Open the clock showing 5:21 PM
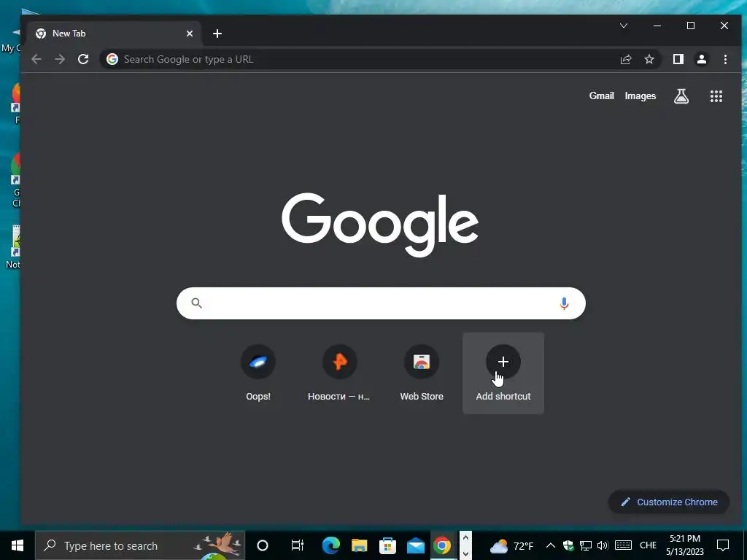The height and width of the screenshot is (560, 747). coord(685,545)
